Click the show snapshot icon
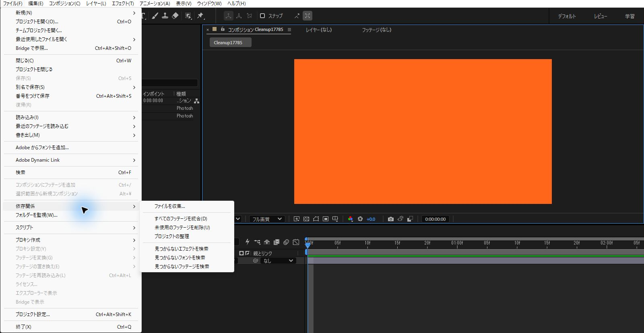 click(x=400, y=219)
